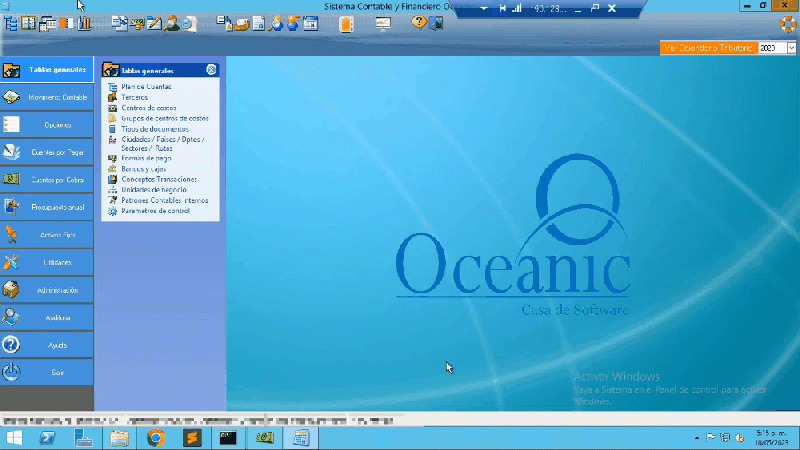Click Ver Calendario Tributario button
This screenshot has height=450, width=800.
[706, 47]
